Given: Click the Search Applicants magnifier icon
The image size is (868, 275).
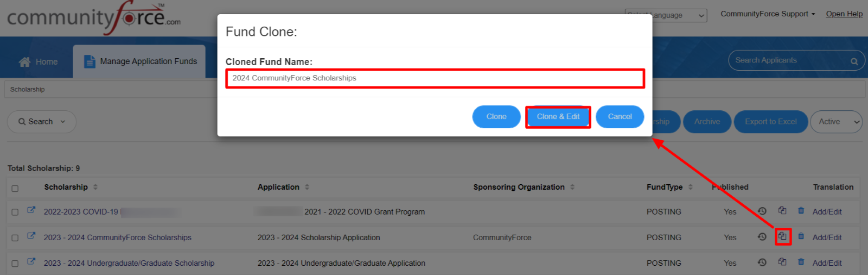Looking at the screenshot, I should (x=854, y=61).
